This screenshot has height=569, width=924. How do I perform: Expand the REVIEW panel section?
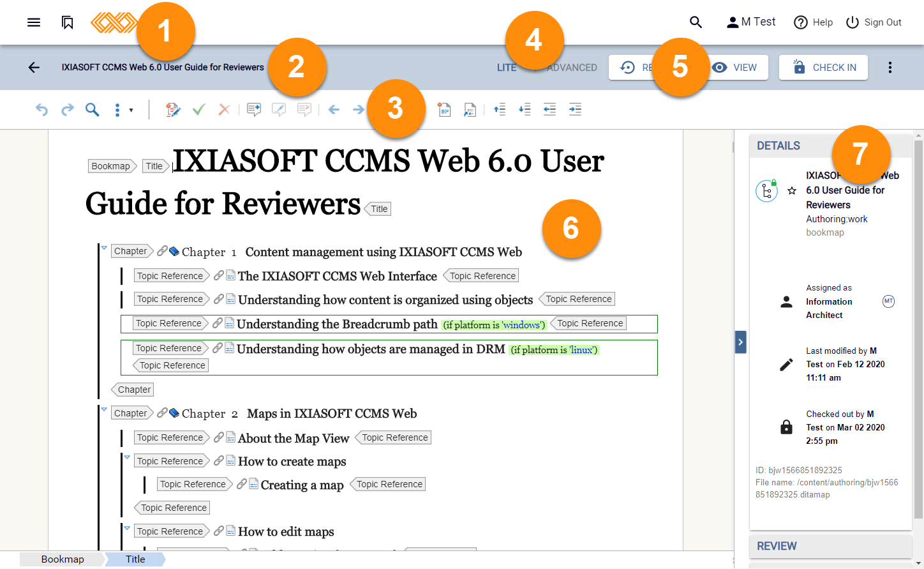tap(830, 546)
